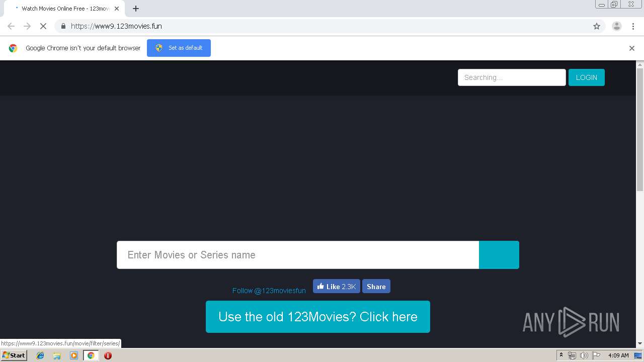Click the page vertical scrollbar thumb
Image resolution: width=644 pixels, height=362 pixels.
coord(640,129)
